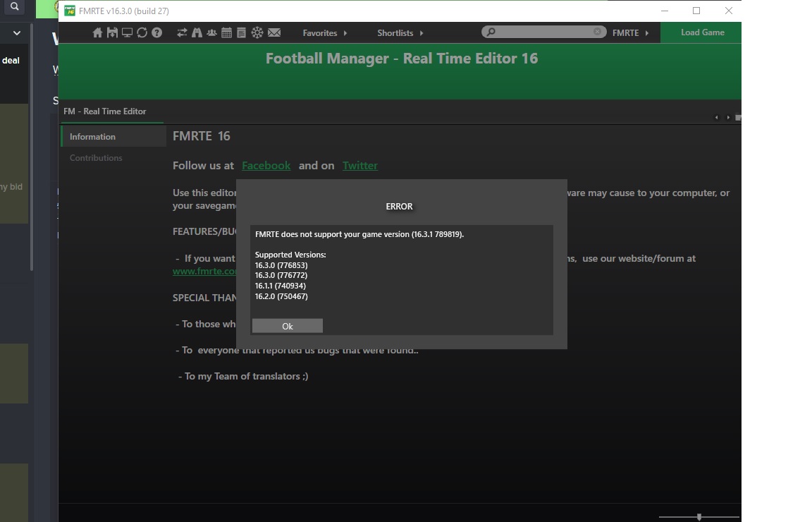
Task: Adjust the zoom slider at bottom right
Action: [699, 517]
